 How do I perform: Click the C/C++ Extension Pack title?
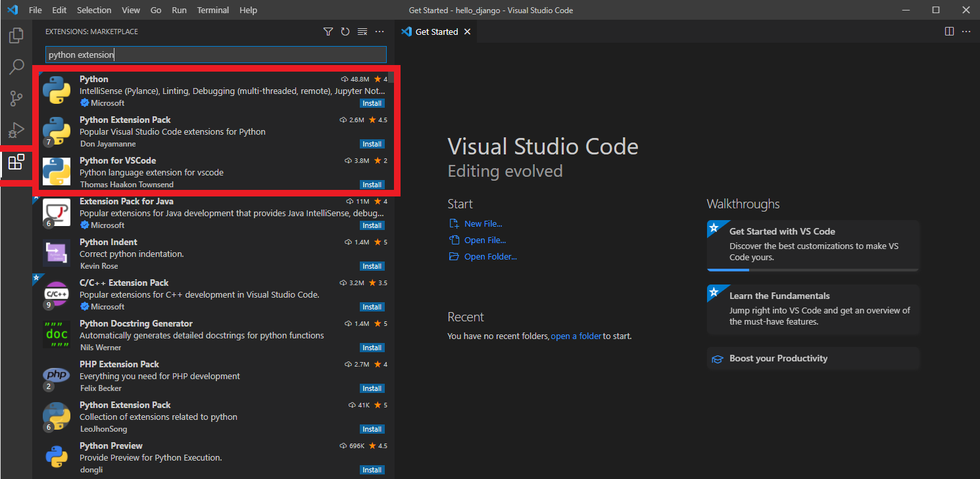124,283
